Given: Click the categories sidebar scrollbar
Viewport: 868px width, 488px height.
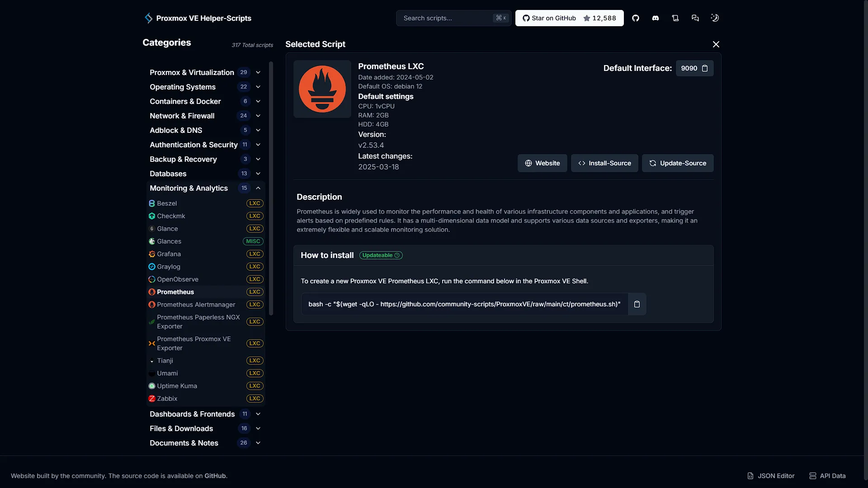Looking at the screenshot, I should (x=271, y=188).
